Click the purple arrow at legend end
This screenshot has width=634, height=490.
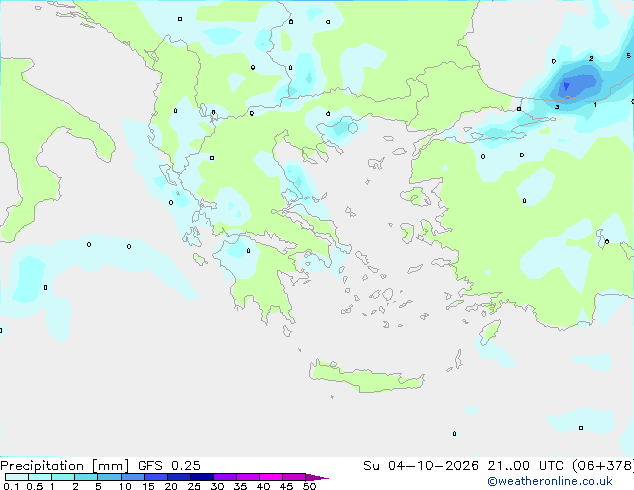pyautogui.click(x=317, y=477)
